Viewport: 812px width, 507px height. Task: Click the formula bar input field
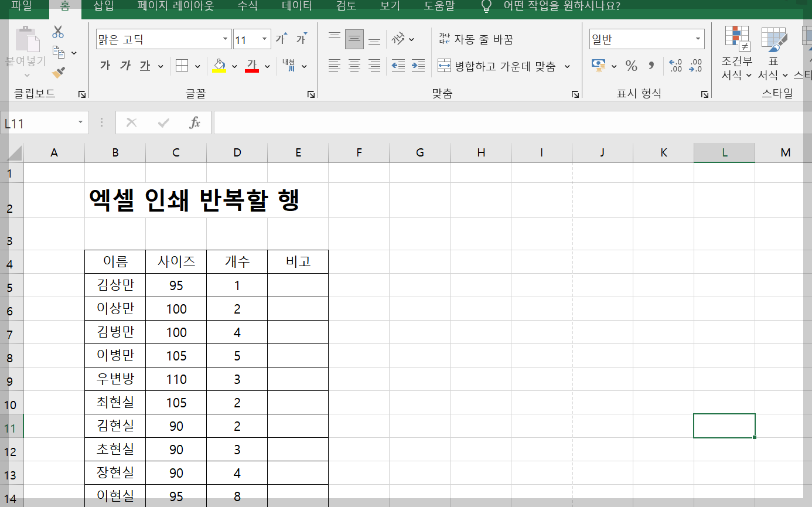(x=513, y=123)
